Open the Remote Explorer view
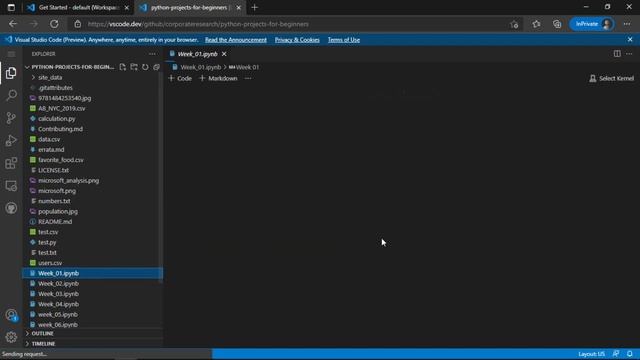 point(11,186)
